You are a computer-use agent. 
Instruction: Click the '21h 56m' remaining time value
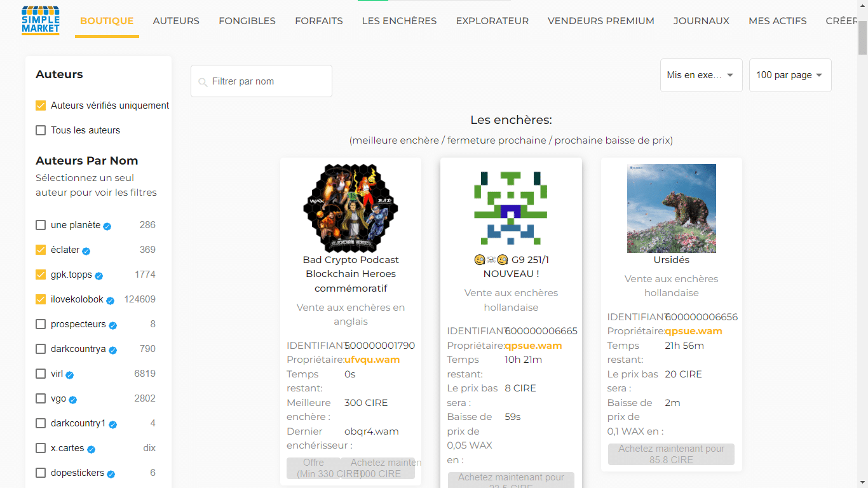click(x=683, y=346)
